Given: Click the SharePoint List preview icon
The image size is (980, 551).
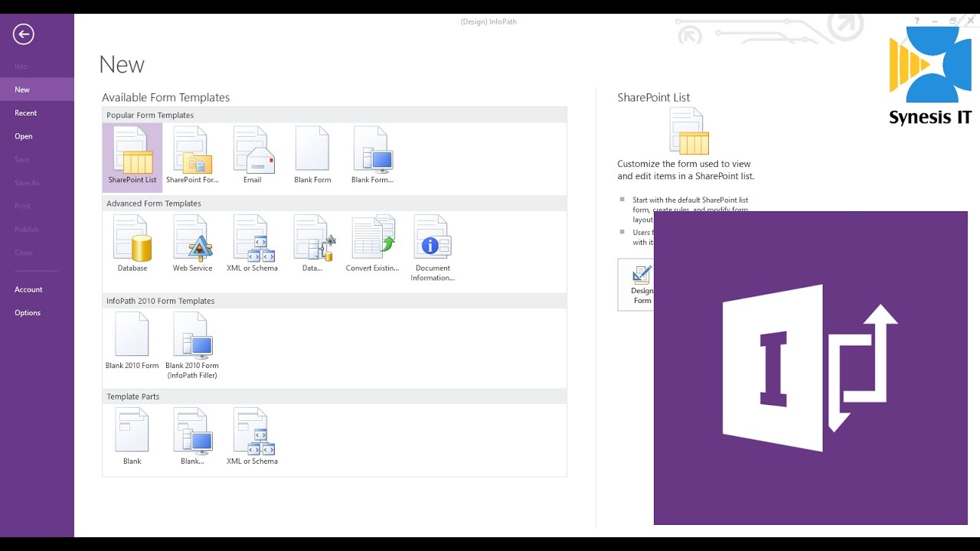Looking at the screenshot, I should [688, 131].
